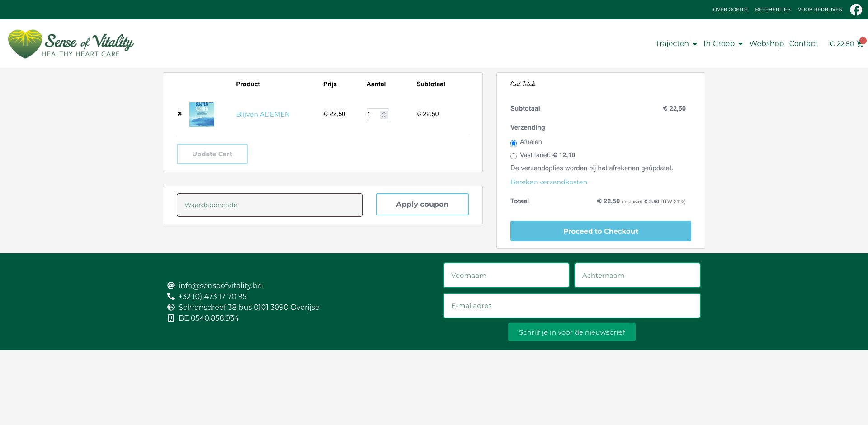The height and width of the screenshot is (425, 868).
Task: Click info@senseofvitality.be email address
Action: coord(220,285)
